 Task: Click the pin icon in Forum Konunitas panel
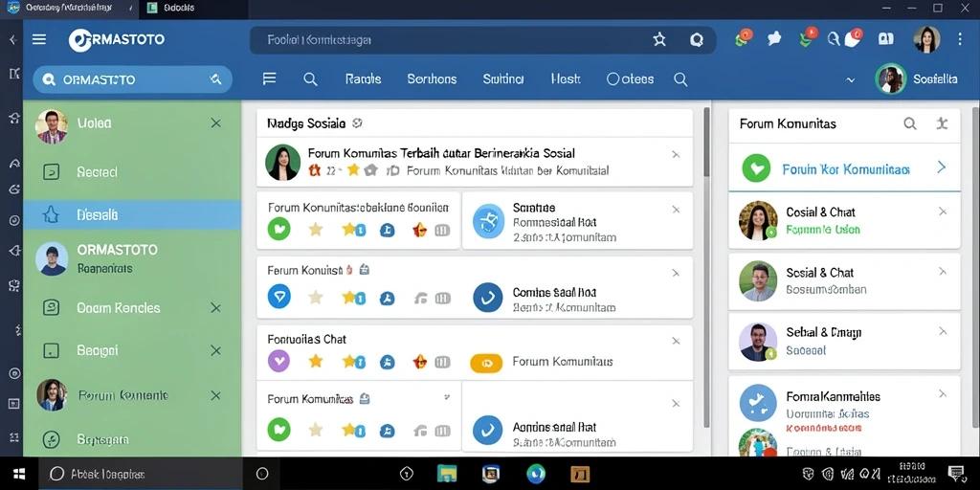click(x=943, y=123)
